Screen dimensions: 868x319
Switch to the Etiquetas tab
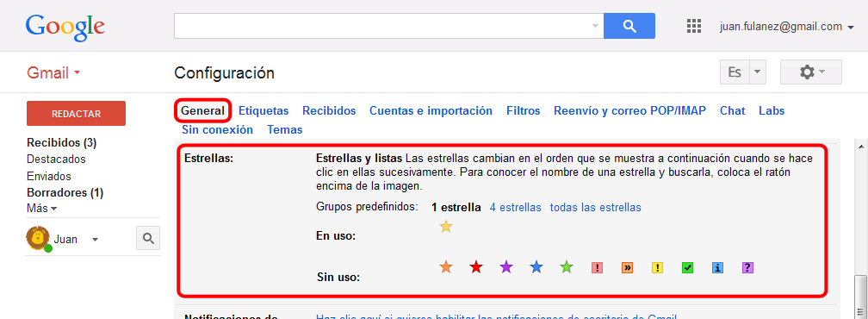click(263, 110)
